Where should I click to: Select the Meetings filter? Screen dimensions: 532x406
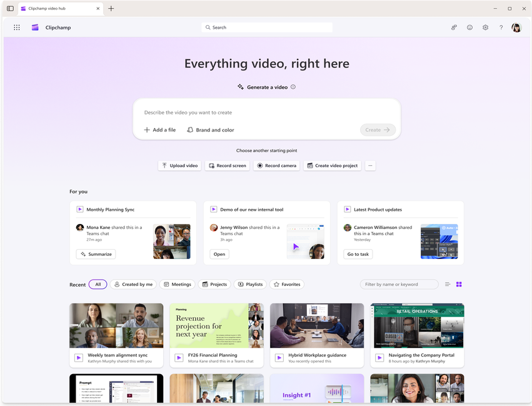(x=178, y=284)
